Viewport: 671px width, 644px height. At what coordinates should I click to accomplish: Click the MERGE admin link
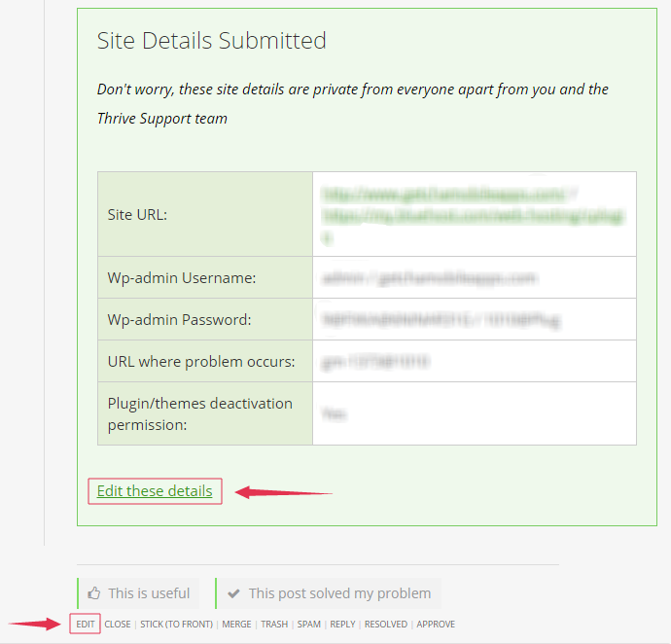[x=236, y=624]
